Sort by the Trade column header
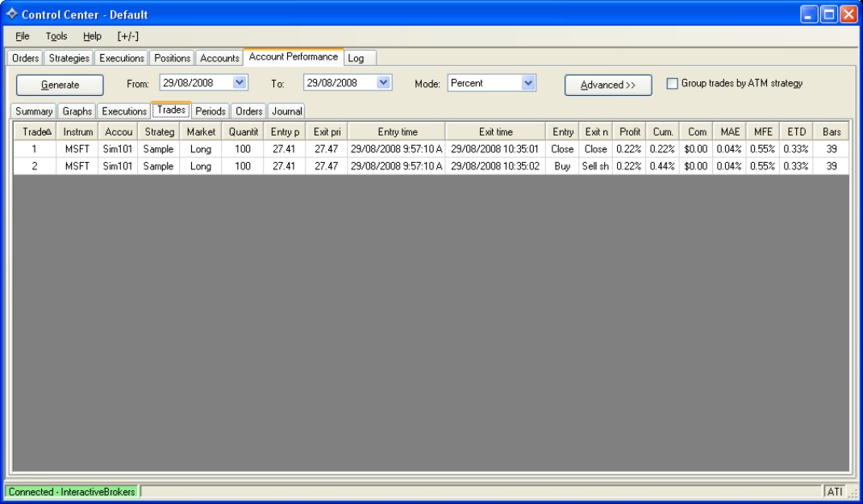 coord(35,132)
